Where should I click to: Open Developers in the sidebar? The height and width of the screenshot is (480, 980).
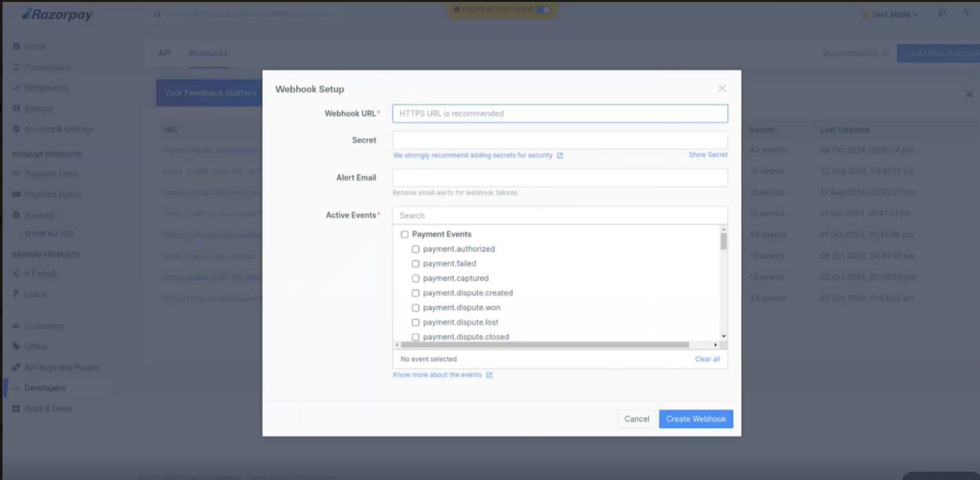click(x=45, y=388)
